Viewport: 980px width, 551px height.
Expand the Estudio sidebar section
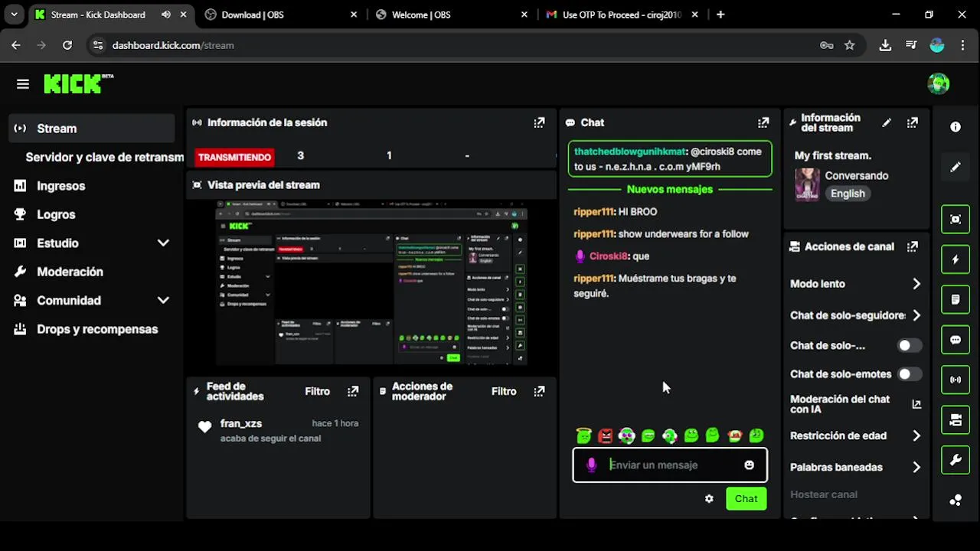(163, 243)
